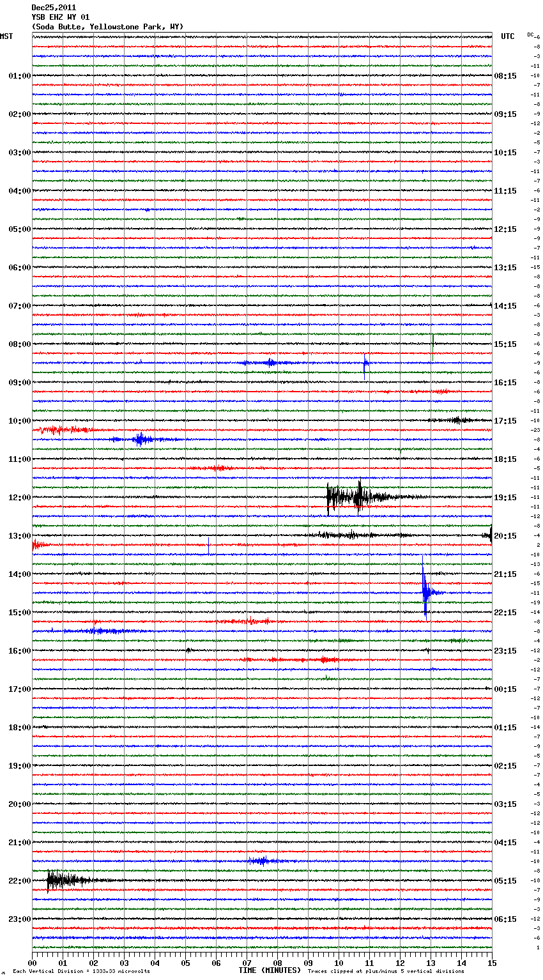Select the 05:00 MST time label

coord(20,229)
